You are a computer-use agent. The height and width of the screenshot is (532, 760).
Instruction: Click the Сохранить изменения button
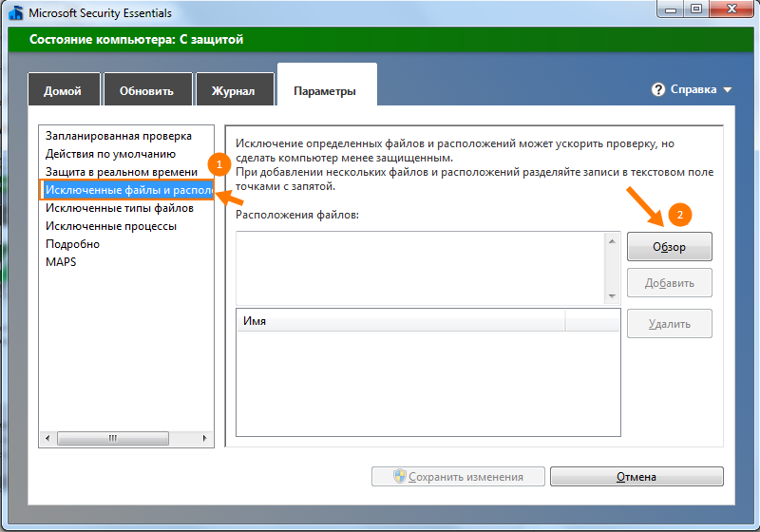click(458, 477)
